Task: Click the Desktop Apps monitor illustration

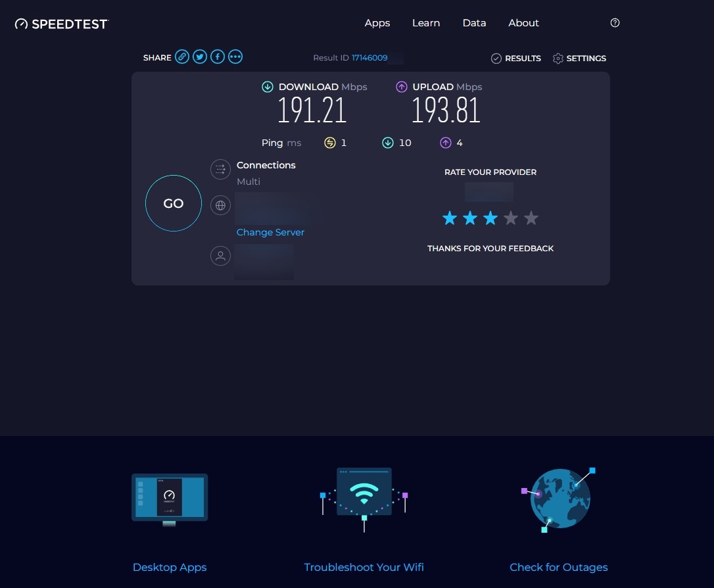Action: (170, 500)
